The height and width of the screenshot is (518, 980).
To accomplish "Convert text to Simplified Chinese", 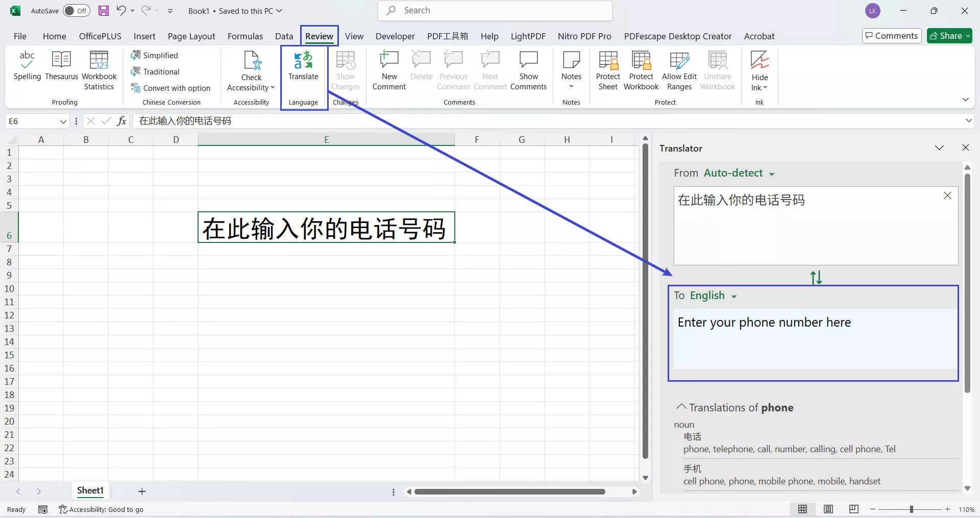I will 155,55.
